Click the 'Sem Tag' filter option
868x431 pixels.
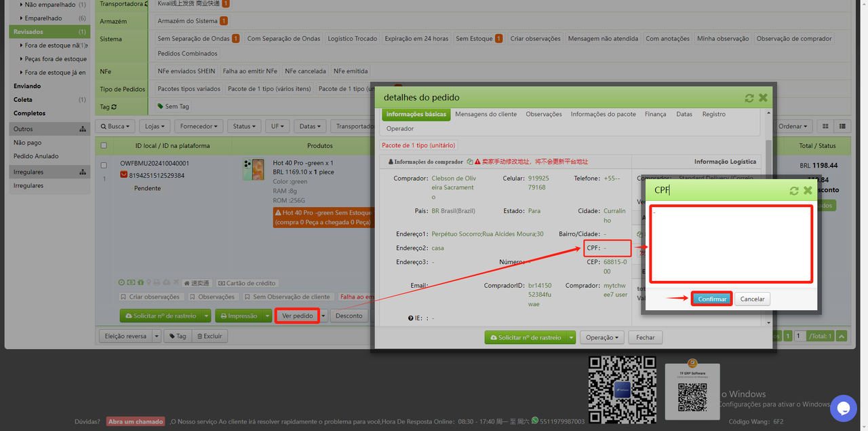pos(172,107)
